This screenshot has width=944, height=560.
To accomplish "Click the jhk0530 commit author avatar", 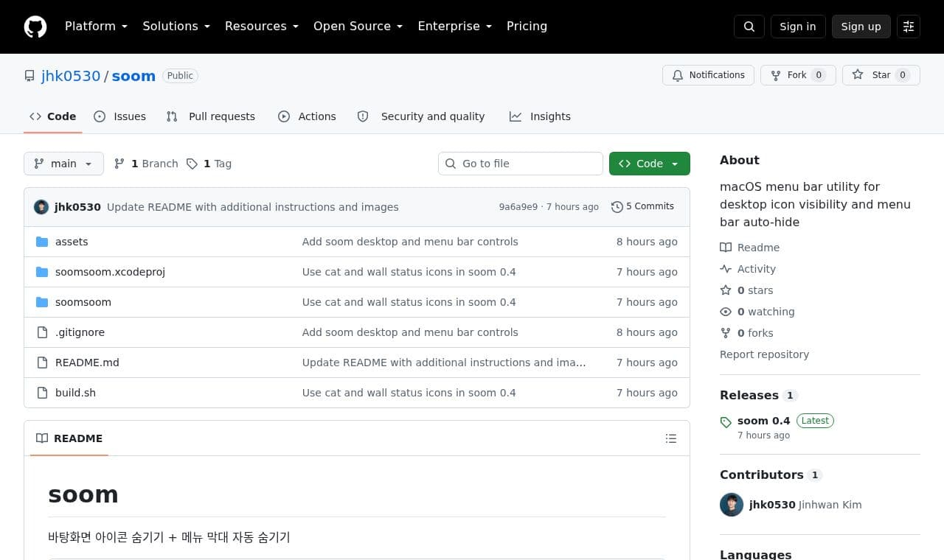I will click(41, 207).
